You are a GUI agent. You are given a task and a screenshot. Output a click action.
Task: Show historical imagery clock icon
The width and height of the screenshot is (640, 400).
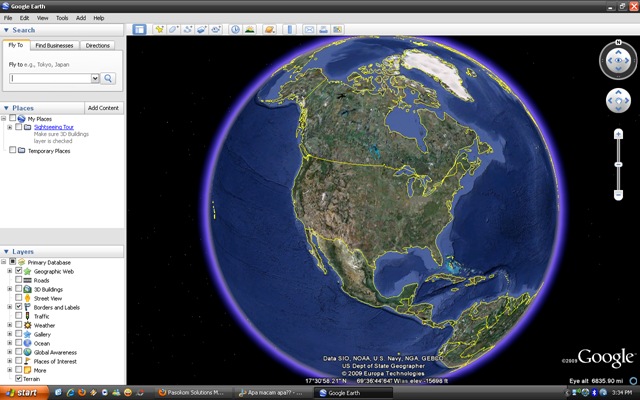click(x=235, y=29)
